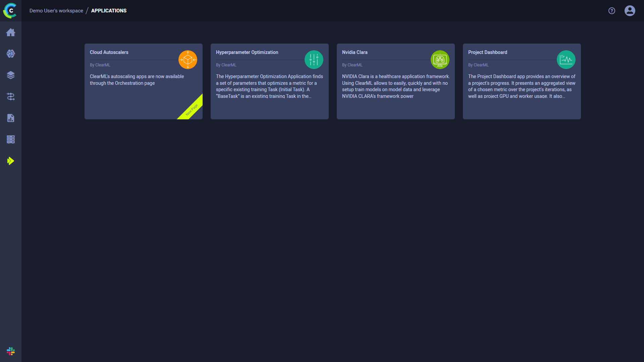Image resolution: width=644 pixels, height=362 pixels.
Task: Open the Slack community icon
Action: (x=11, y=351)
